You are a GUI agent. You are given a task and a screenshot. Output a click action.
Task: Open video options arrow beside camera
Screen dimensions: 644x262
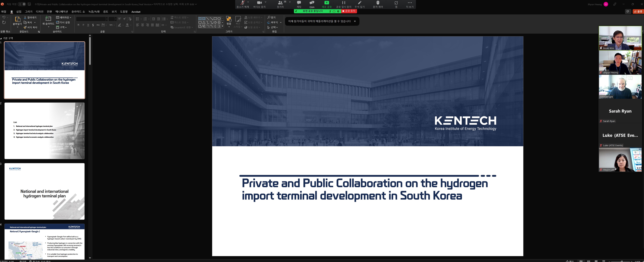coord(266,2)
